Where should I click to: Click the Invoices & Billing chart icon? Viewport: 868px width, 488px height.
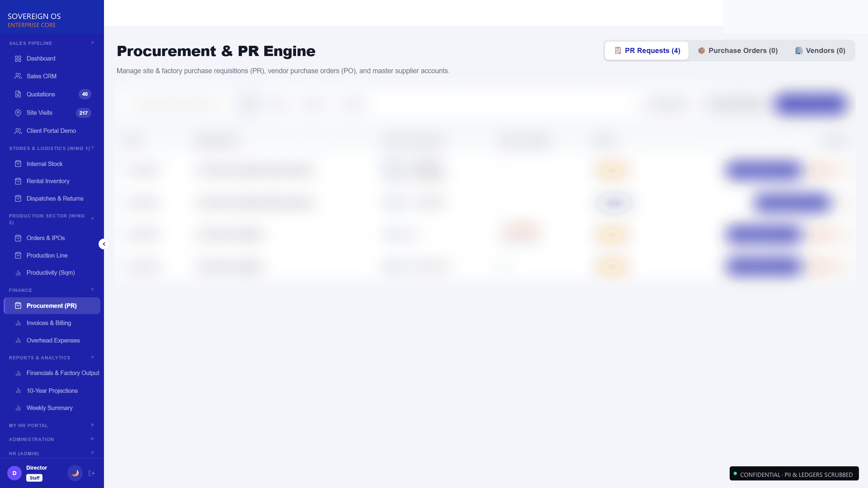tap(18, 323)
